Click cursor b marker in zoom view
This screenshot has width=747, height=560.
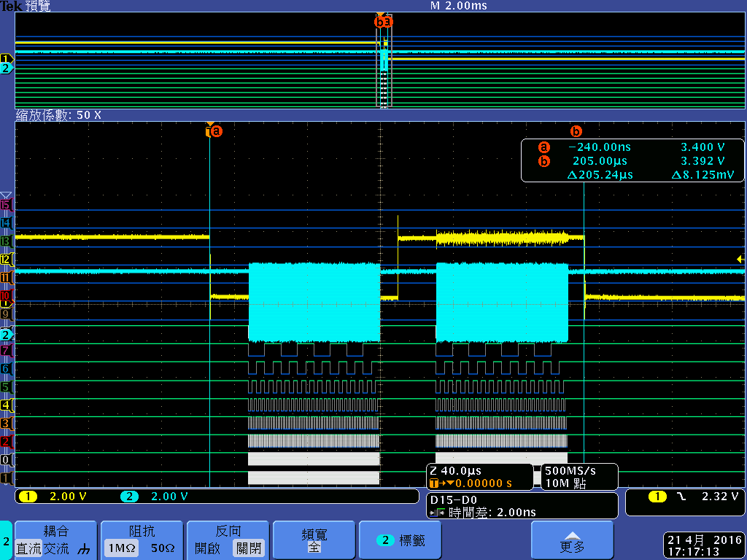pyautogui.click(x=576, y=131)
